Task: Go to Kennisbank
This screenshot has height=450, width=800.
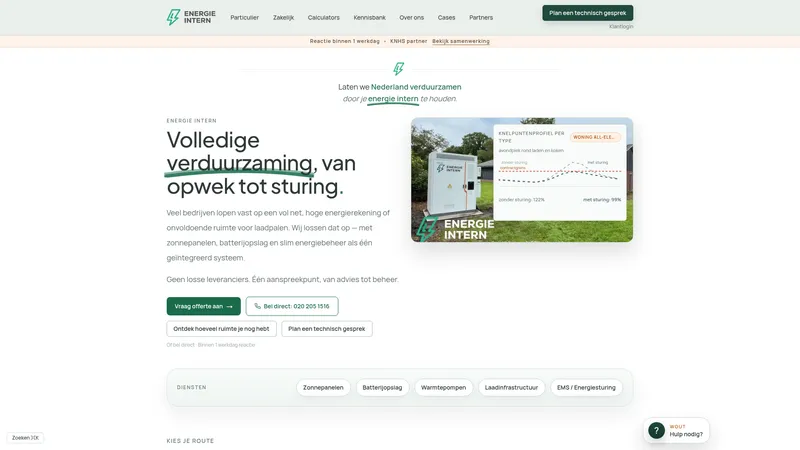Action: [x=369, y=17]
